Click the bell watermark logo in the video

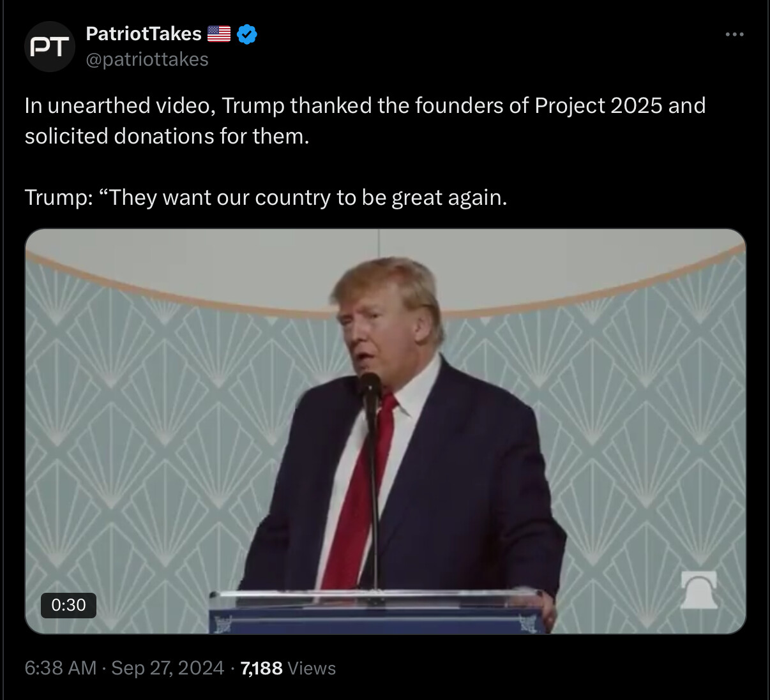tap(699, 590)
